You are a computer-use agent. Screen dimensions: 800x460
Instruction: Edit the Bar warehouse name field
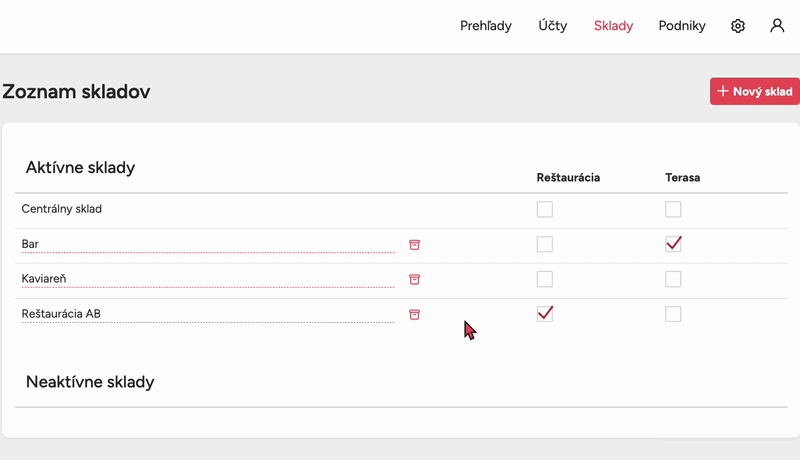point(207,244)
